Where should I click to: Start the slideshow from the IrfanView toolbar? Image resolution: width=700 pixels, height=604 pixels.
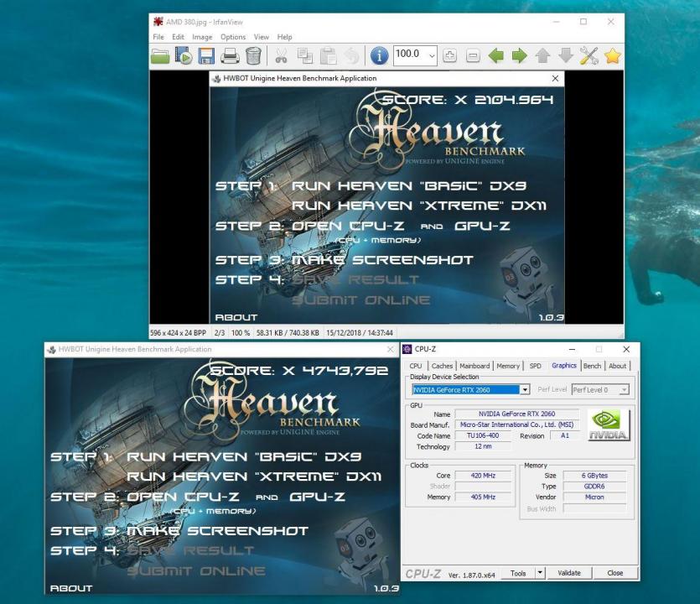pos(184,56)
